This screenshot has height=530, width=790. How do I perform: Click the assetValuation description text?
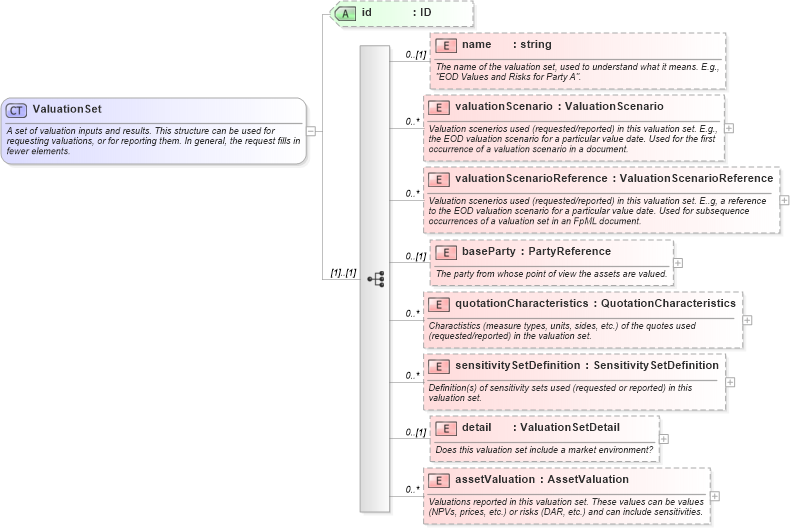(566, 507)
